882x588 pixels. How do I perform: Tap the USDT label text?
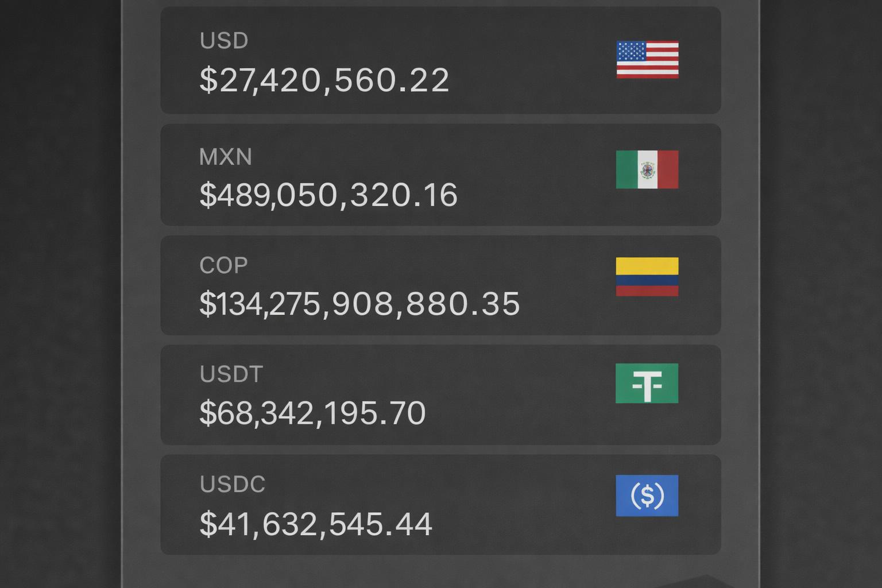click(230, 374)
